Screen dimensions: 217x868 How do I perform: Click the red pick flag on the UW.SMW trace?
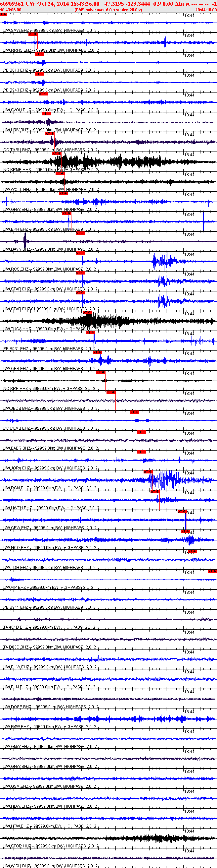[x=3, y=15]
